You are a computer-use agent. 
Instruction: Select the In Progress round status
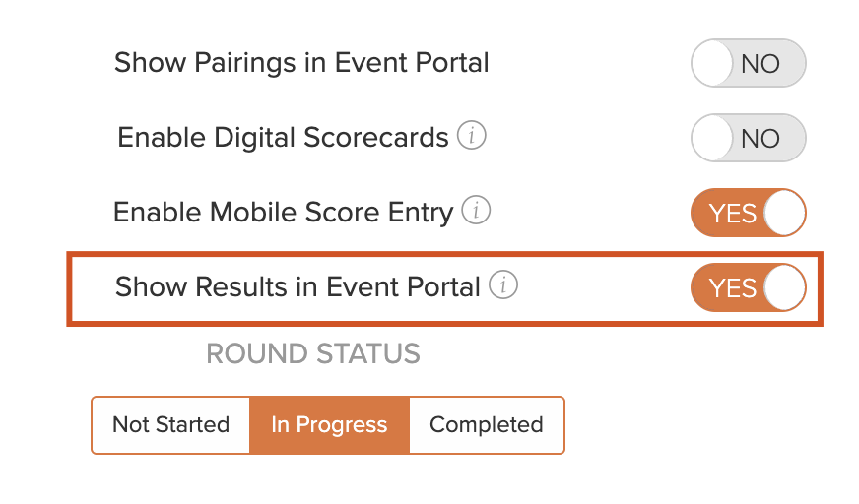[x=329, y=425]
